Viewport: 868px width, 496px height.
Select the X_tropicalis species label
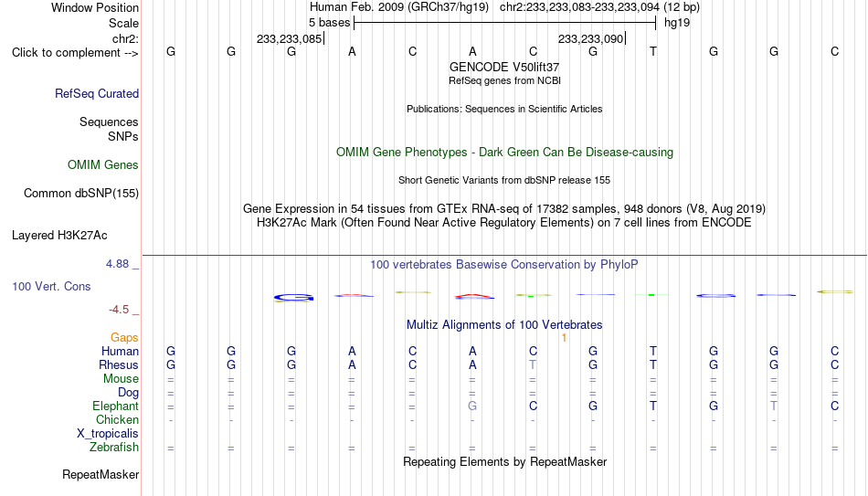(108, 434)
